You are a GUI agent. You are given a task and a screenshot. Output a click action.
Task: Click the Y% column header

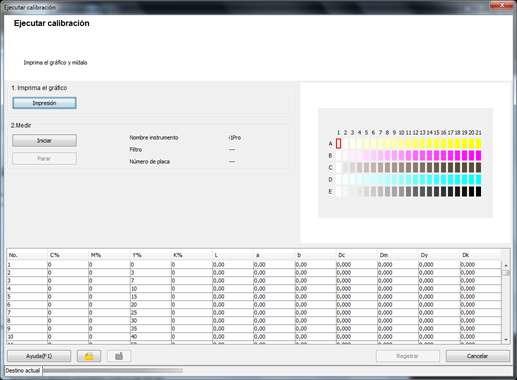(x=150, y=255)
